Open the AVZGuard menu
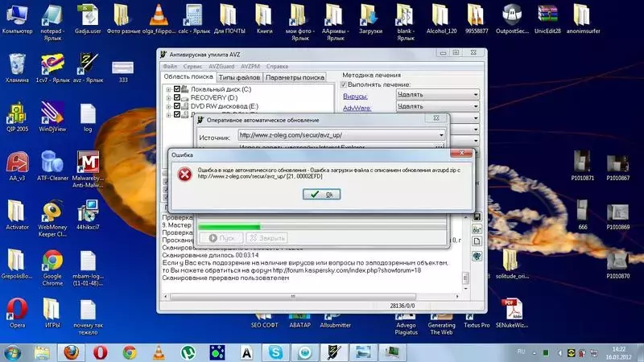 click(221, 66)
